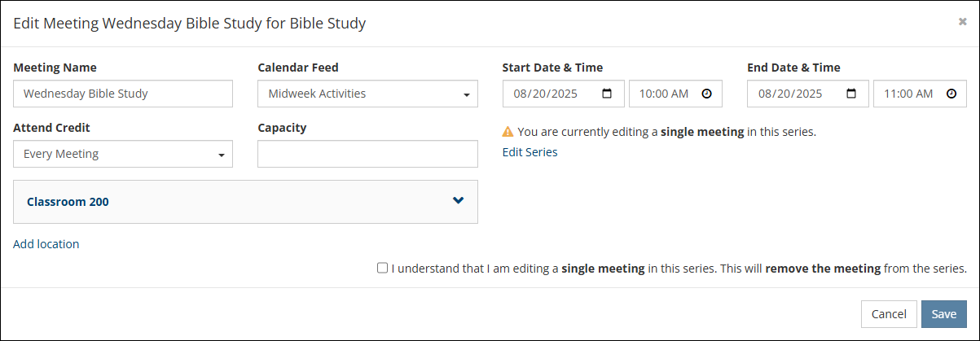Open the Calendar Feed dropdown
Viewport: 980px width, 341px height.
[x=367, y=94]
